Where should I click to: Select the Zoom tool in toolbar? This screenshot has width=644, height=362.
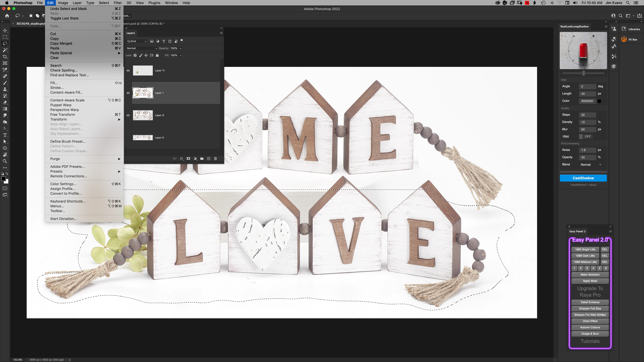(5, 161)
